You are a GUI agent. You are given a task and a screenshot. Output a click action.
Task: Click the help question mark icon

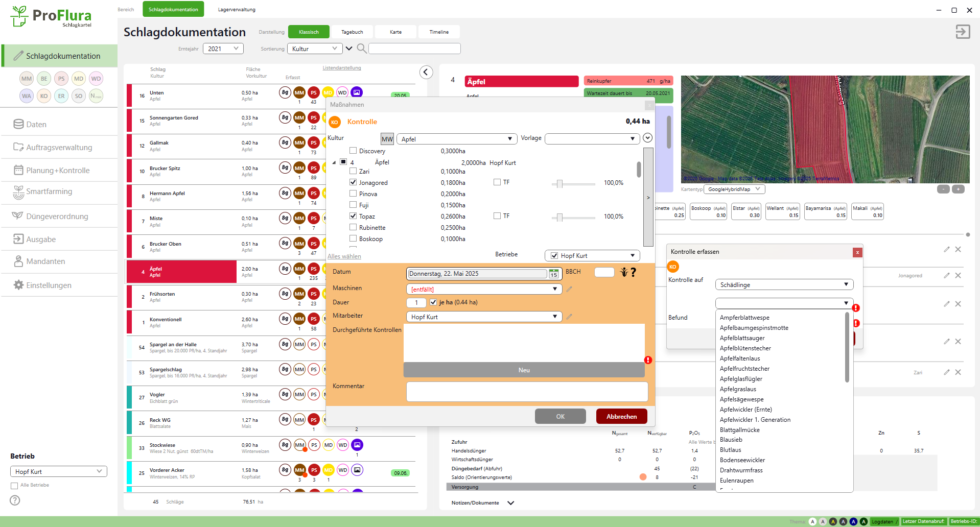pyautogui.click(x=15, y=500)
